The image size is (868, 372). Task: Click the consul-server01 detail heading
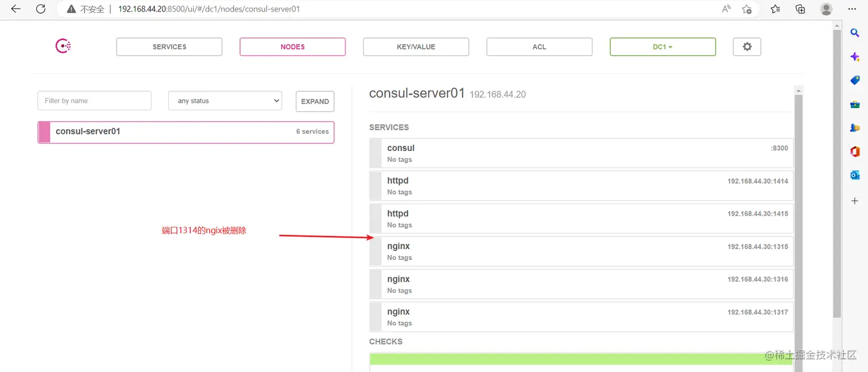417,93
